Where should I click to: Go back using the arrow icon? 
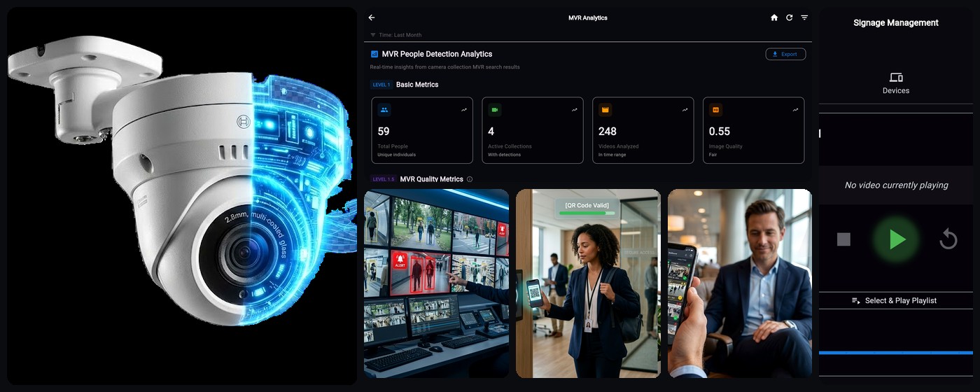pyautogui.click(x=372, y=17)
